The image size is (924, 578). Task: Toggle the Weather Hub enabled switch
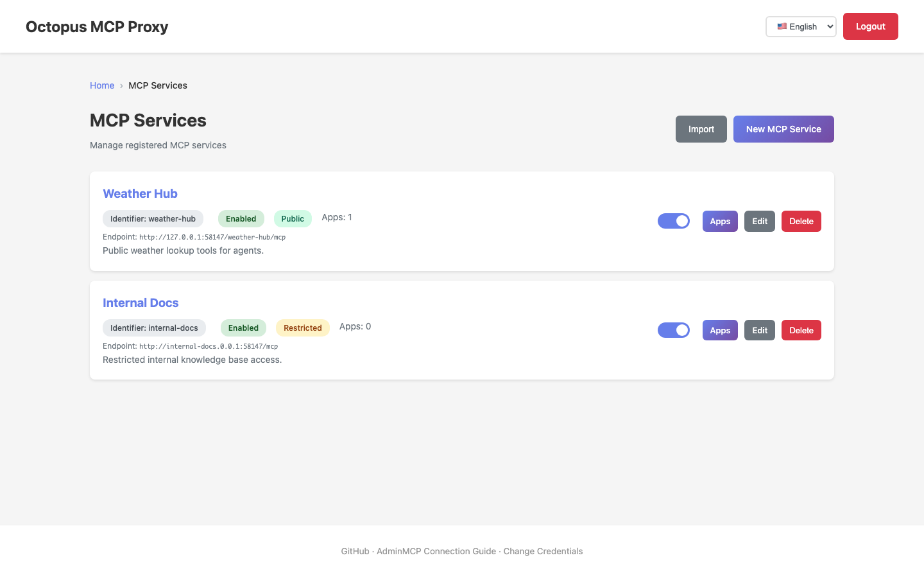point(674,221)
